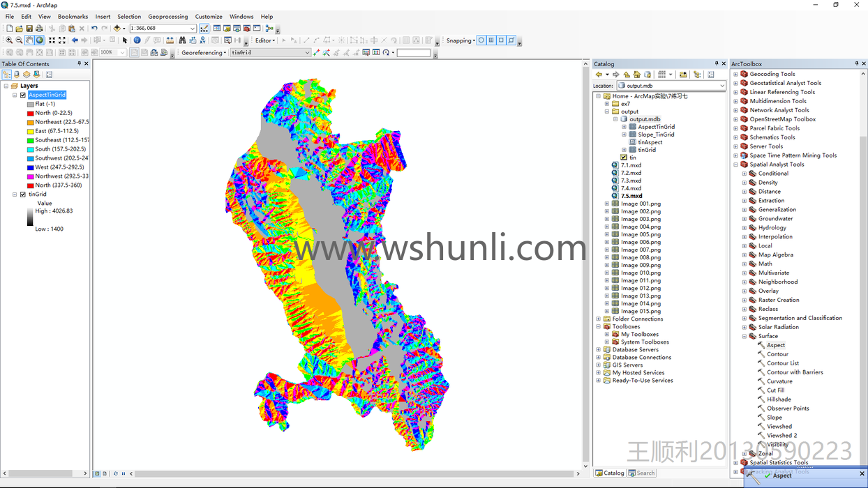This screenshot has height=488, width=868.
Task: Switch to the Search tab
Action: (x=642, y=473)
